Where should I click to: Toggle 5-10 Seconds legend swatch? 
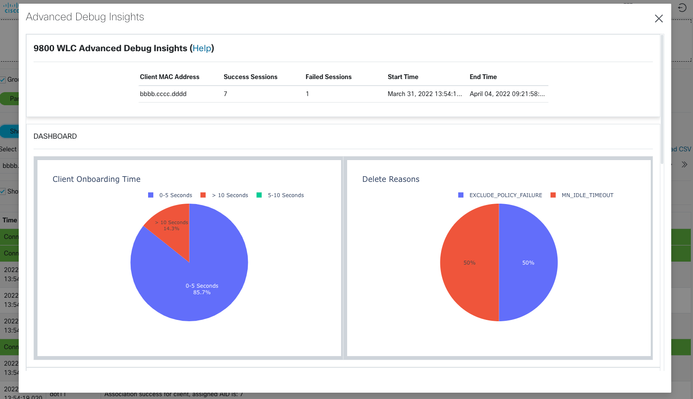[x=259, y=195]
